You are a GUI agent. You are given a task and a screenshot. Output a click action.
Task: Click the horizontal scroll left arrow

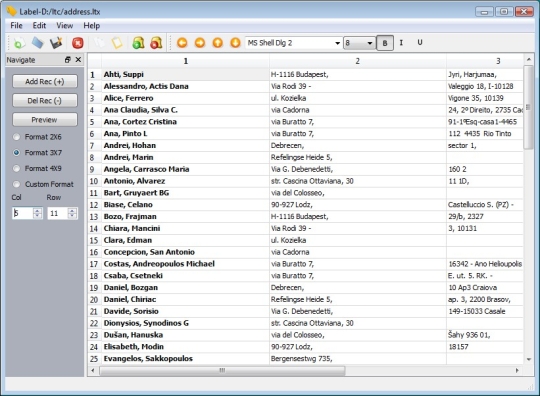click(x=93, y=371)
